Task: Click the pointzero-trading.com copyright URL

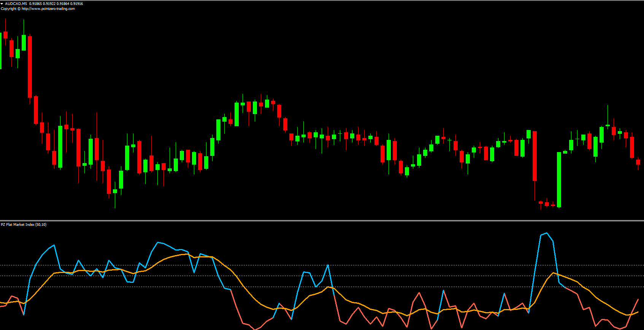Action: (x=48, y=9)
